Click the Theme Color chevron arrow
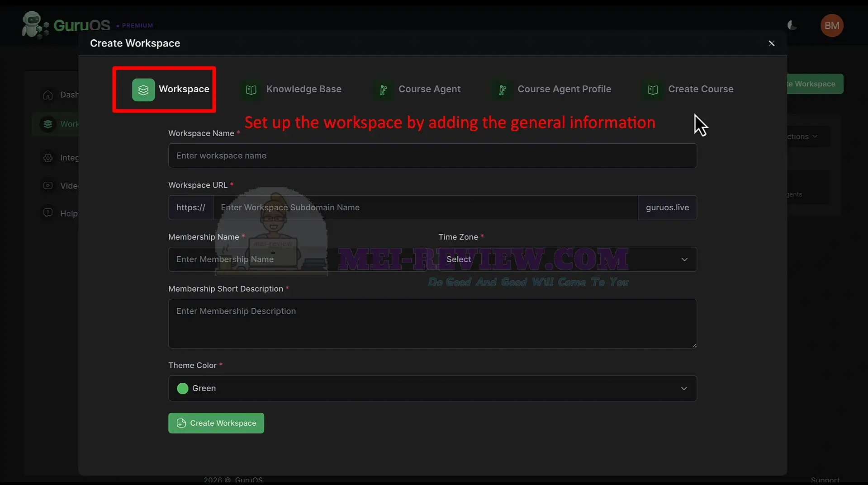868x485 pixels. tap(684, 389)
